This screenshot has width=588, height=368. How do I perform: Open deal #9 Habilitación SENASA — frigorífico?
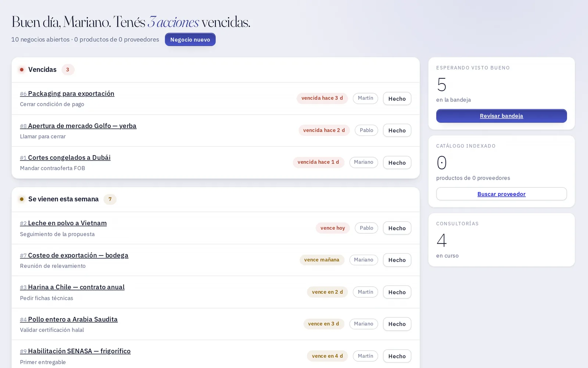75,351
